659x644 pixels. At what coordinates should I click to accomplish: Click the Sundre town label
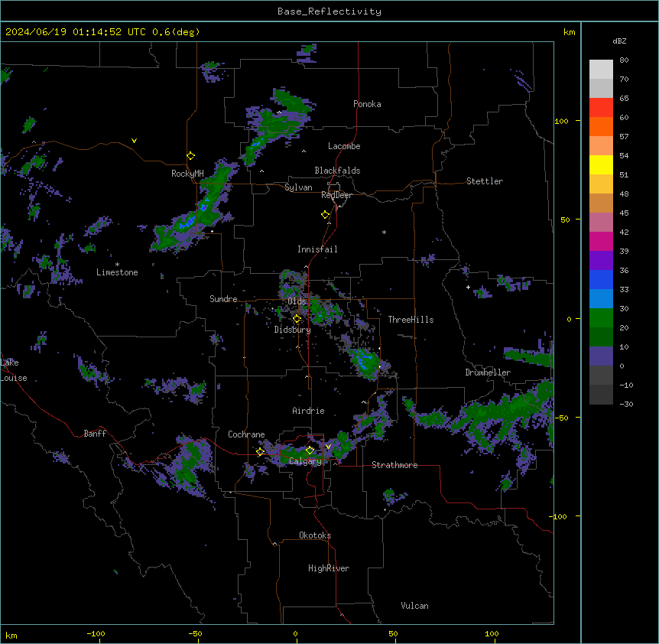click(223, 299)
